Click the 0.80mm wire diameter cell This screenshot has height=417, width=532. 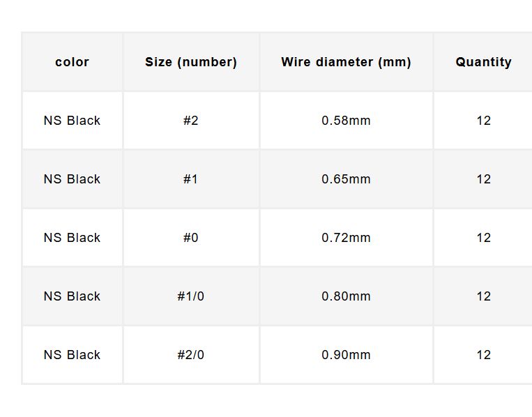point(346,296)
